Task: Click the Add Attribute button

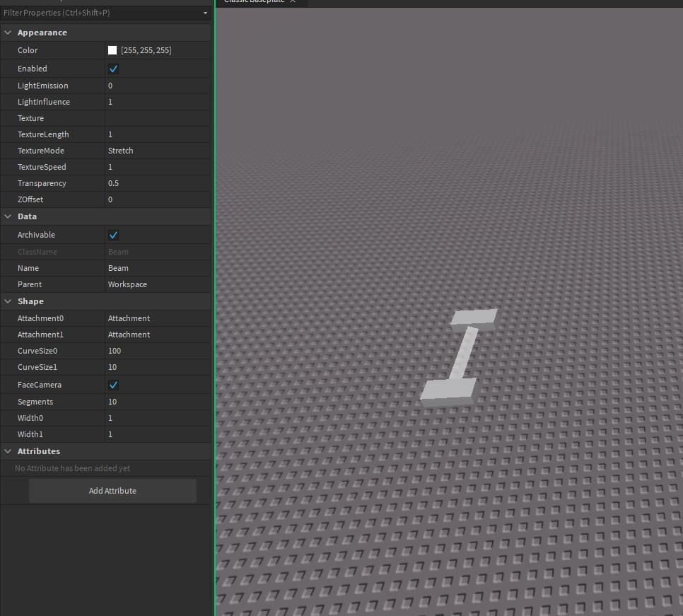Action: tap(112, 491)
